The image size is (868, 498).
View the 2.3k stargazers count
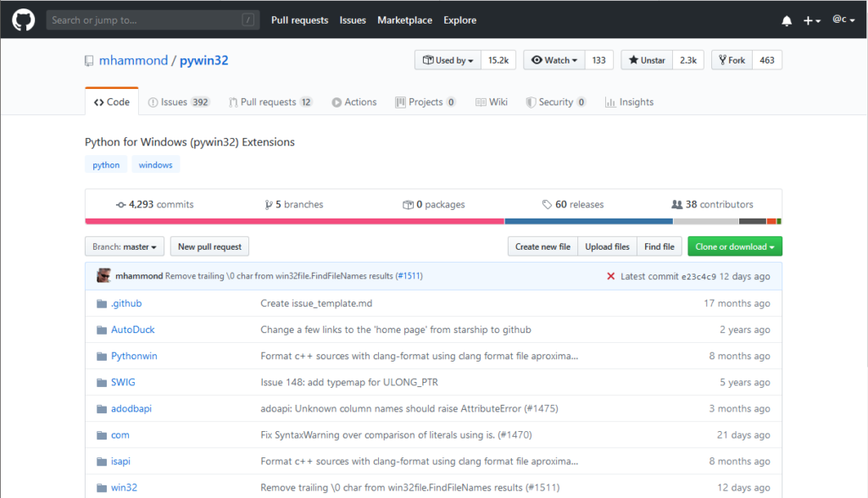[688, 60]
